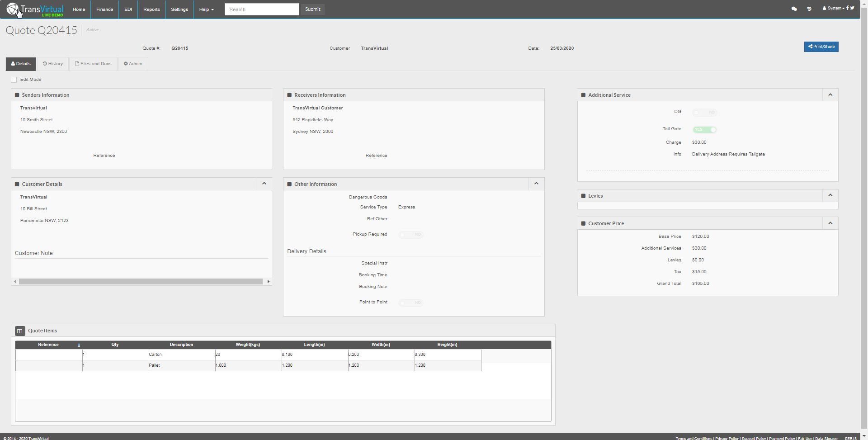868x440 pixels.
Task: Open the Fair Use link
Action: 805,438
